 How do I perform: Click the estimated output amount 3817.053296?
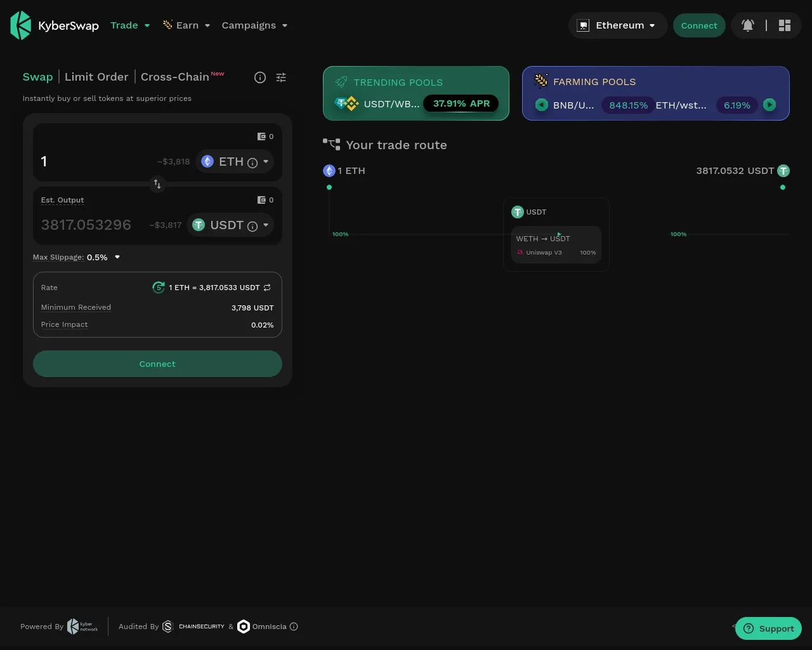(x=86, y=225)
